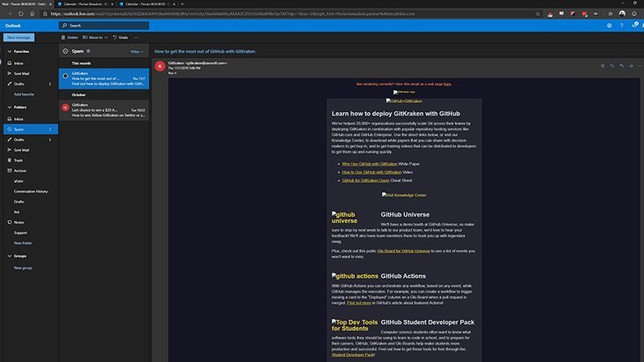Select the October GitKraken message avatar
The width and height of the screenshot is (644, 362).
[x=65, y=107]
